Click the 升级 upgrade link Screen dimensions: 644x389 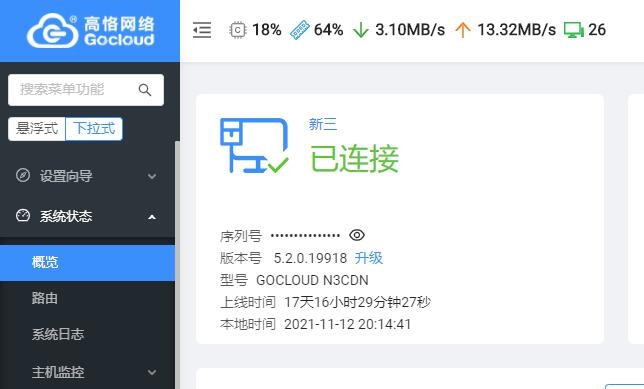369,258
